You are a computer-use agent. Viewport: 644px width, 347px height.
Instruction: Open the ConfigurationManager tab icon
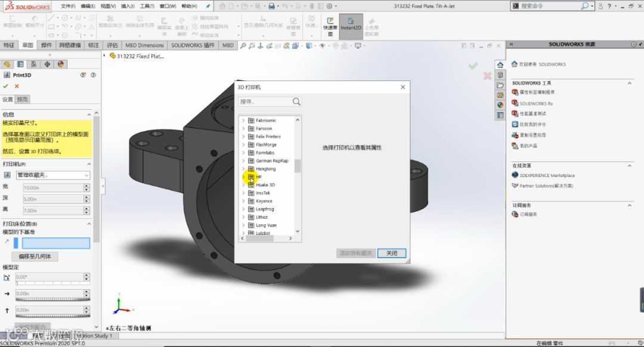33,64
